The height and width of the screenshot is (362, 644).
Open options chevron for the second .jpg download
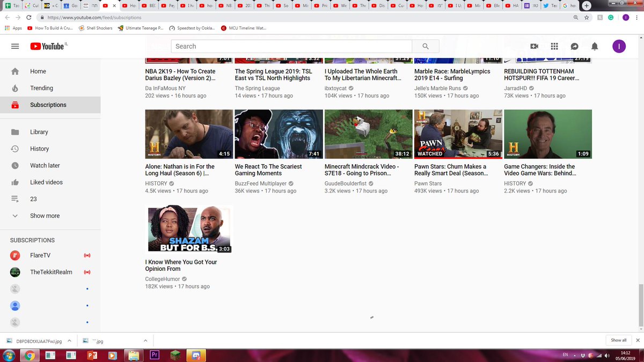point(145,341)
